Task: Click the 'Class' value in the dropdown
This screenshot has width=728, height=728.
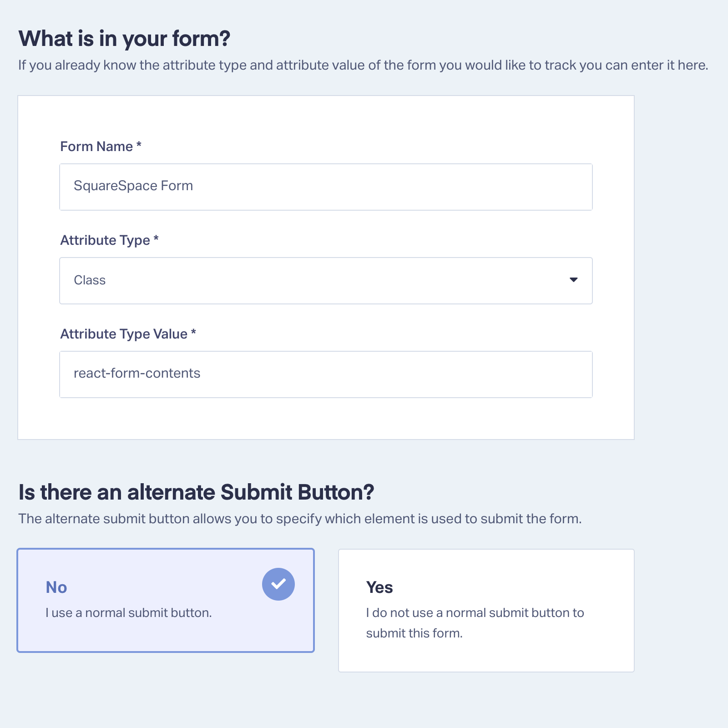Action: point(90,280)
